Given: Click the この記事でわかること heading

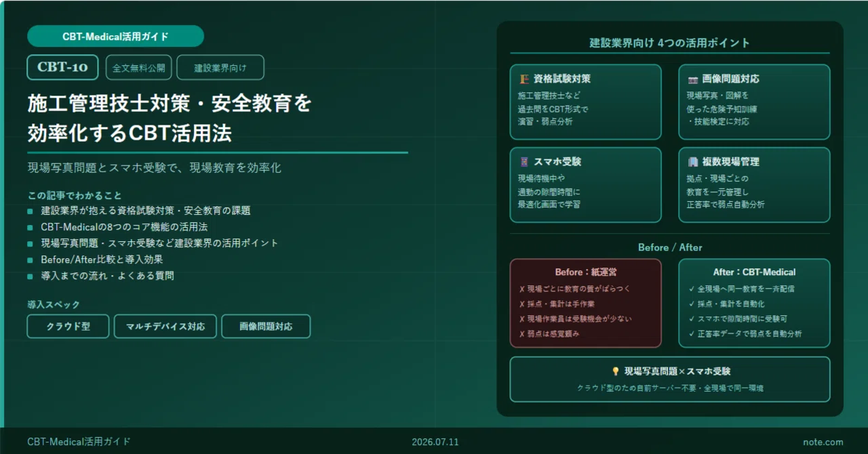Looking at the screenshot, I should [x=75, y=195].
